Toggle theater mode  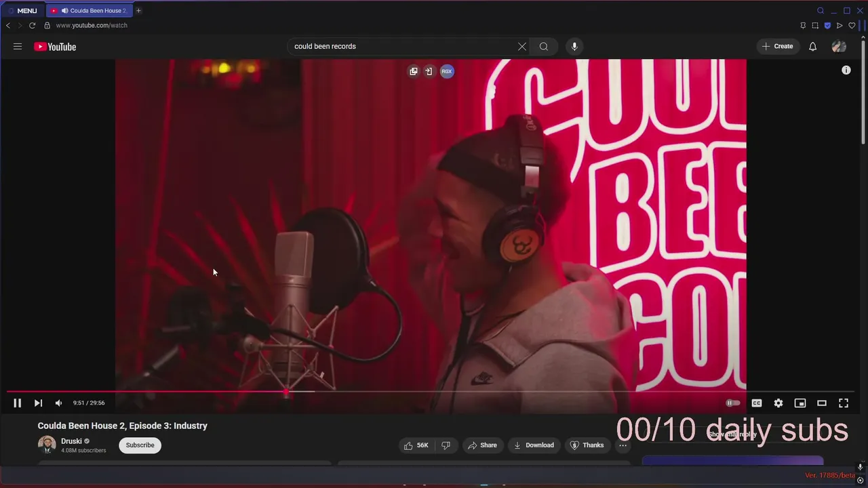tap(822, 403)
